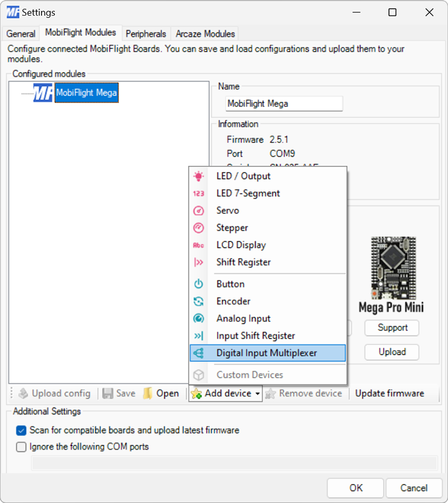Switch to the Peripherals tab
The image size is (448, 503).
click(x=146, y=34)
